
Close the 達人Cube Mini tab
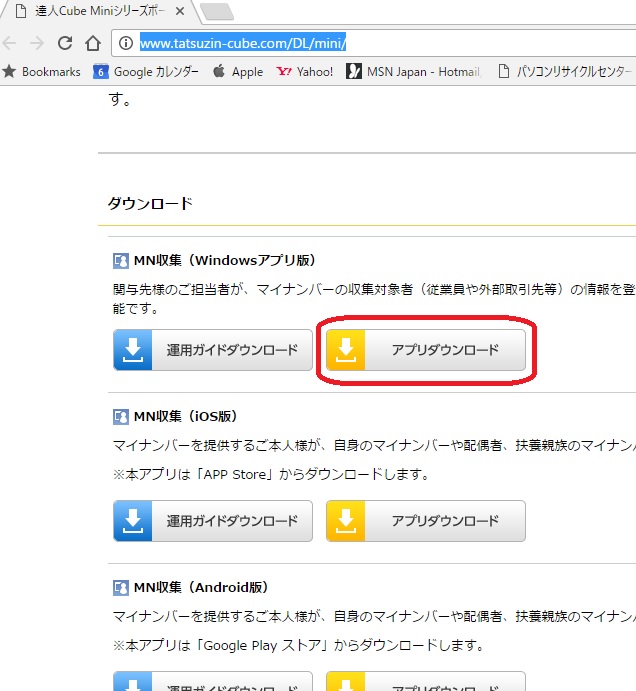[x=180, y=12]
